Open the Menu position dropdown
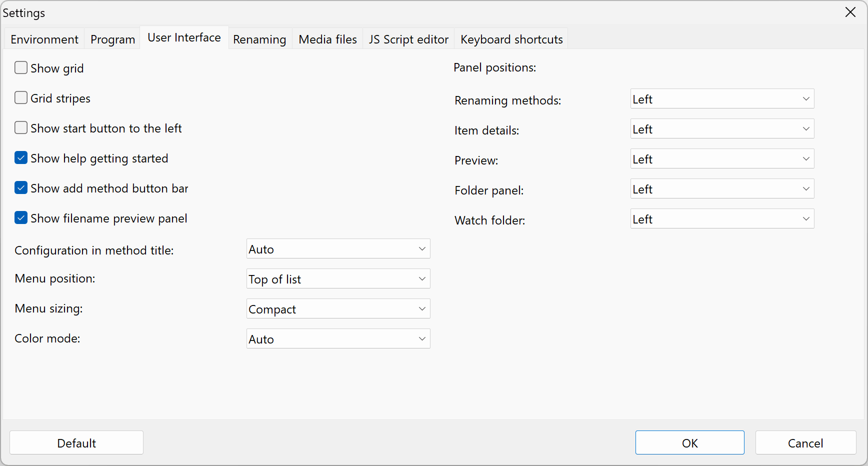868x466 pixels. point(338,279)
